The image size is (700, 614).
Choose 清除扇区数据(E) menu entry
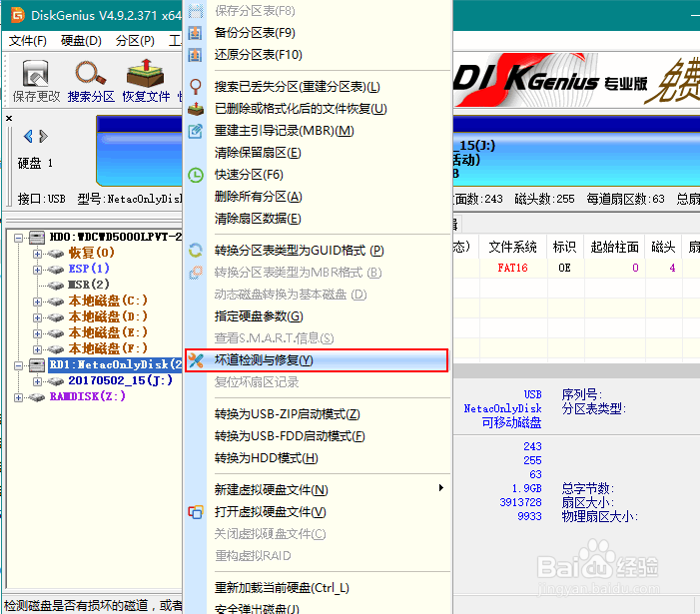(x=258, y=219)
